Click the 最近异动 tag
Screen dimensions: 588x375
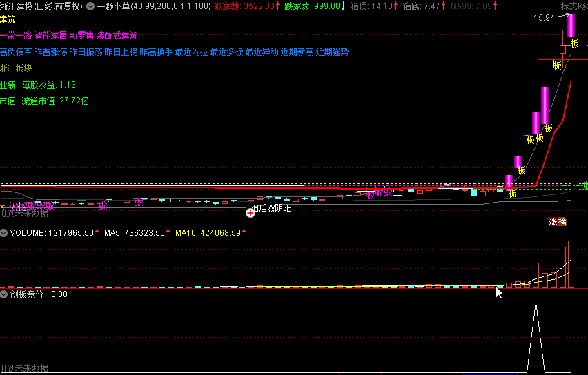pos(262,52)
